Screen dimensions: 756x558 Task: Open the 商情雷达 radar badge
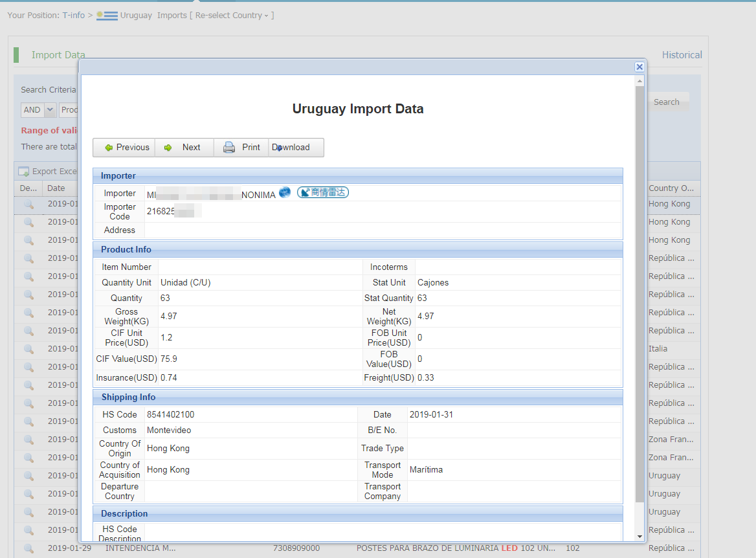pyautogui.click(x=323, y=193)
